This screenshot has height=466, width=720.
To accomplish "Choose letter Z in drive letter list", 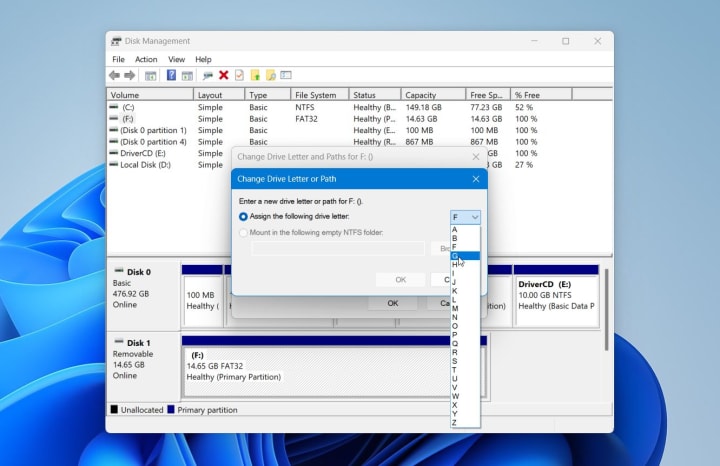I will (x=465, y=422).
